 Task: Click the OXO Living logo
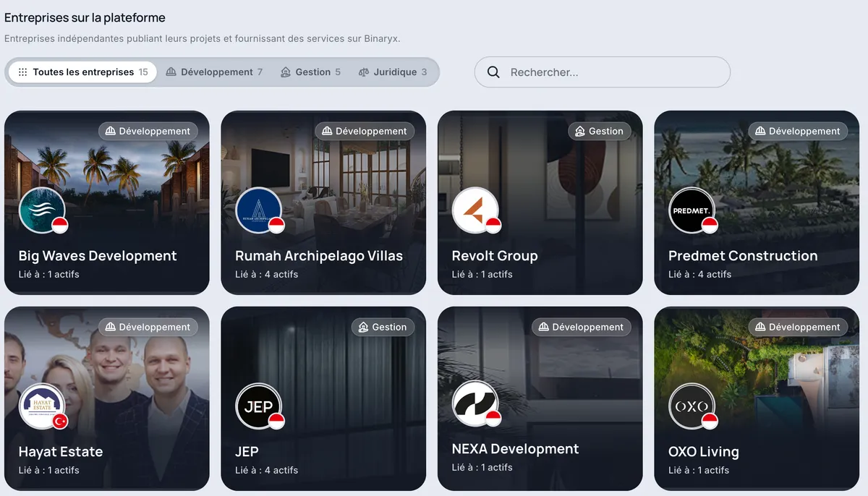click(692, 406)
